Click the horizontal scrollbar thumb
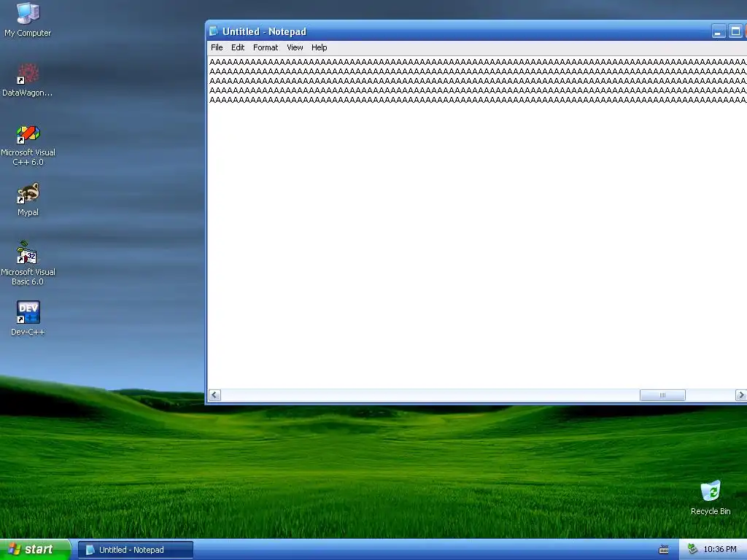747x560 pixels. pyautogui.click(x=662, y=394)
